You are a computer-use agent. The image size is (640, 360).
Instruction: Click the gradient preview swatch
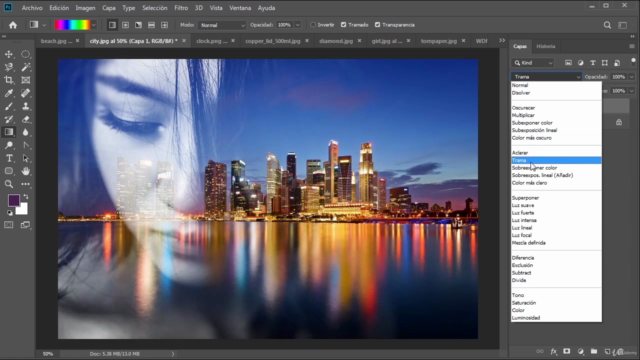(x=72, y=25)
